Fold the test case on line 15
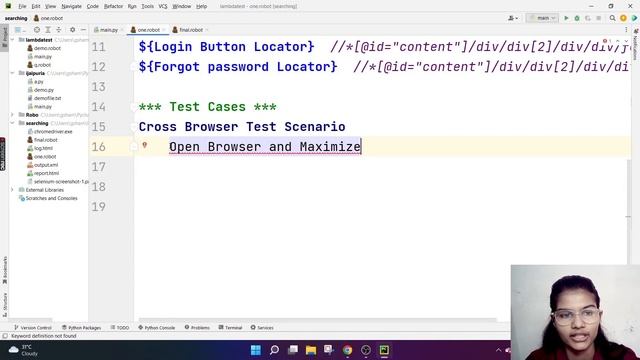Image resolution: width=640 pixels, height=360 pixels. click(133, 127)
